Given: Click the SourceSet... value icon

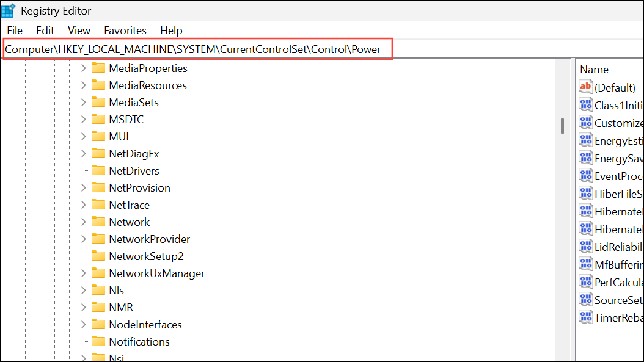Looking at the screenshot, I should (x=586, y=299).
